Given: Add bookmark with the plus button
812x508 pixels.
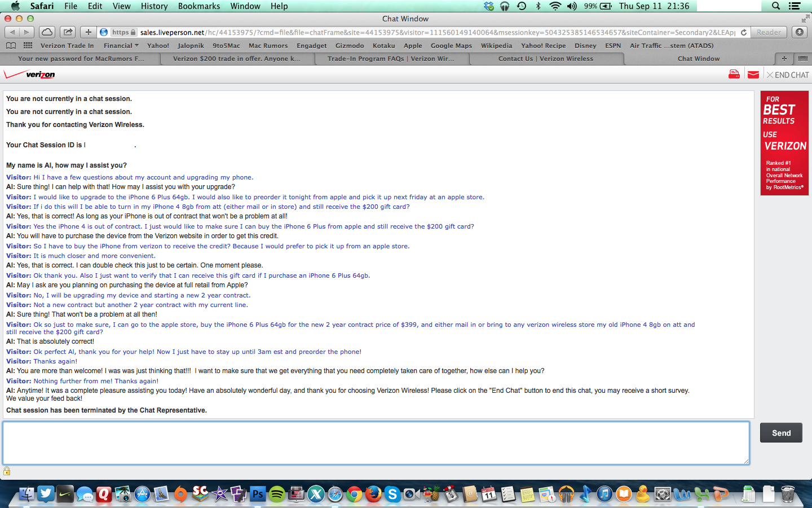Looking at the screenshot, I should pos(88,32).
